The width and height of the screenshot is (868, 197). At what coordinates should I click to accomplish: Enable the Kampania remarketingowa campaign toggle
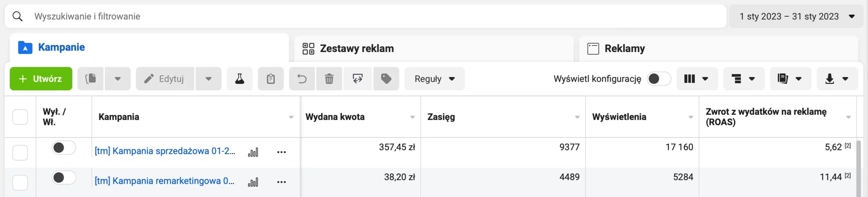64,177
